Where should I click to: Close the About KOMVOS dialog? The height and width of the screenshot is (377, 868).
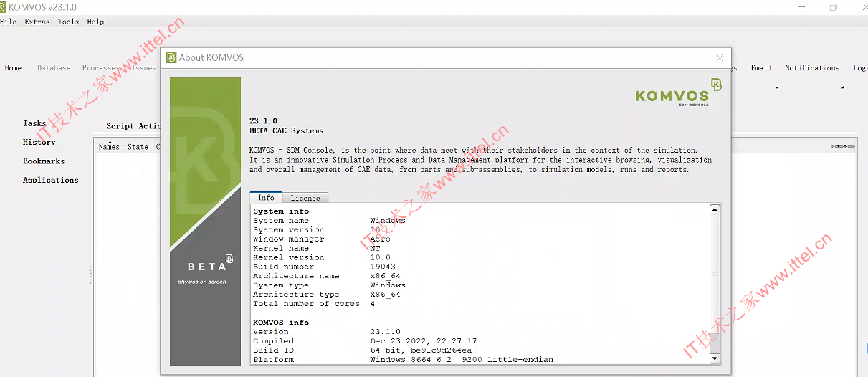pyautogui.click(x=720, y=57)
